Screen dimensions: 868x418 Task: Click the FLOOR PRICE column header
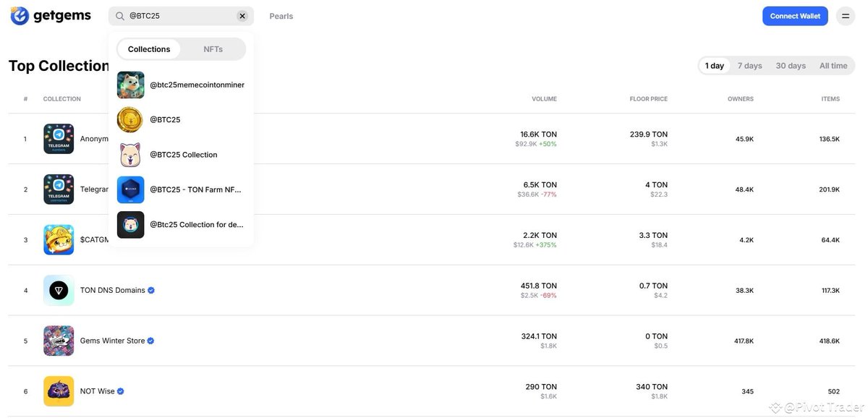point(649,99)
